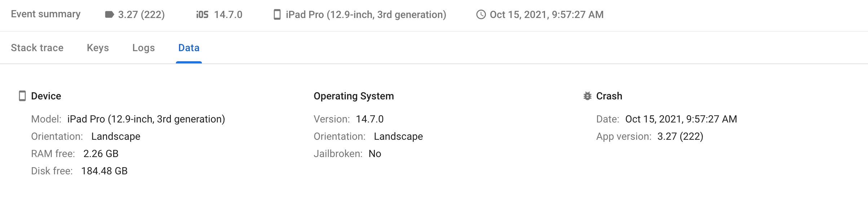The image size is (868, 201).
Task: Click the iOS icon in event summary
Action: (202, 14)
